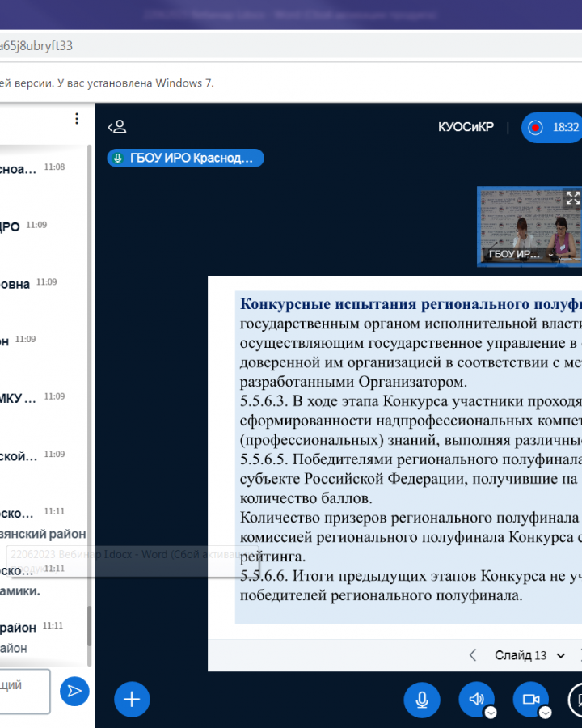Click the browser address bar
The height and width of the screenshot is (728, 582).
click(x=242, y=46)
